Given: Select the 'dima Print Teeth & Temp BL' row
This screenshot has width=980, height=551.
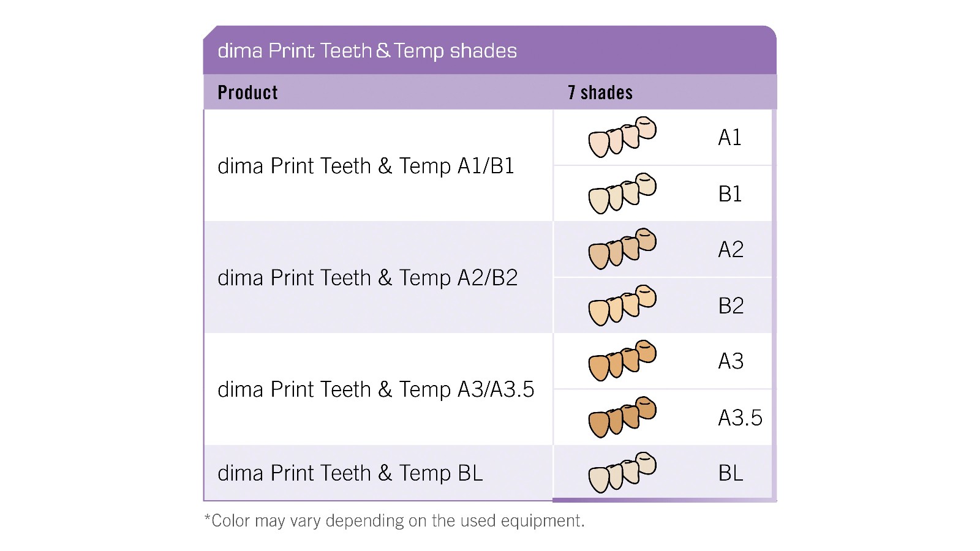Looking at the screenshot, I should click(350, 473).
